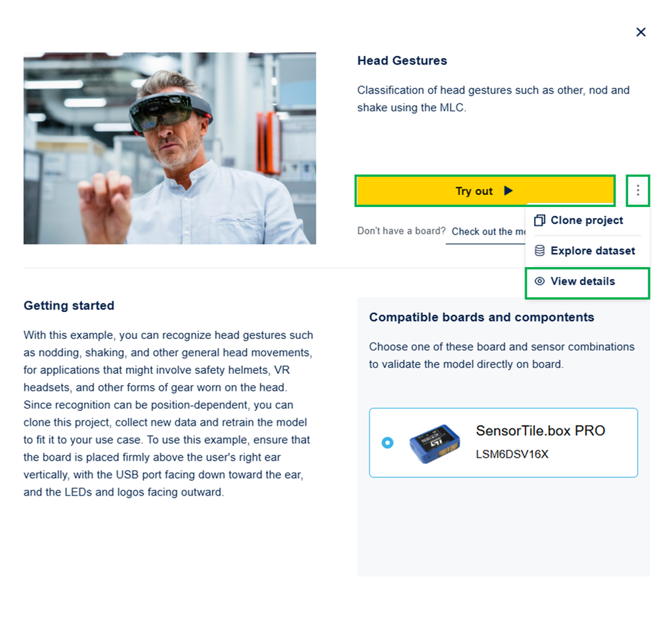The width and height of the screenshot is (672, 618).
Task: Click the LSM6DSV16X sensor label
Action: (512, 454)
